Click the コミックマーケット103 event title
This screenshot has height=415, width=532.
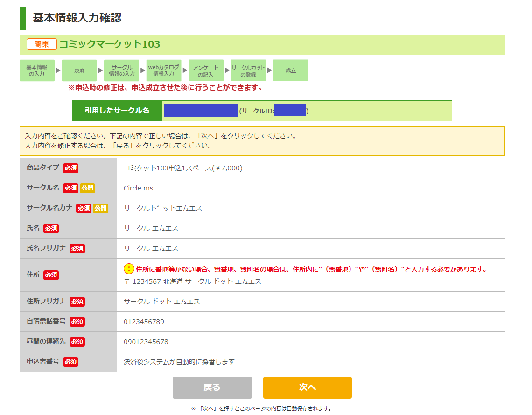click(110, 44)
